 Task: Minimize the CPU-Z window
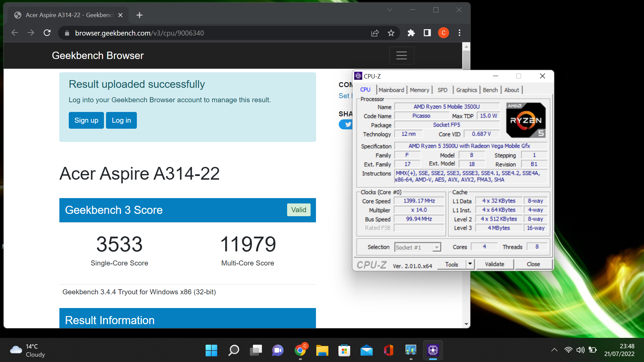tap(495, 76)
